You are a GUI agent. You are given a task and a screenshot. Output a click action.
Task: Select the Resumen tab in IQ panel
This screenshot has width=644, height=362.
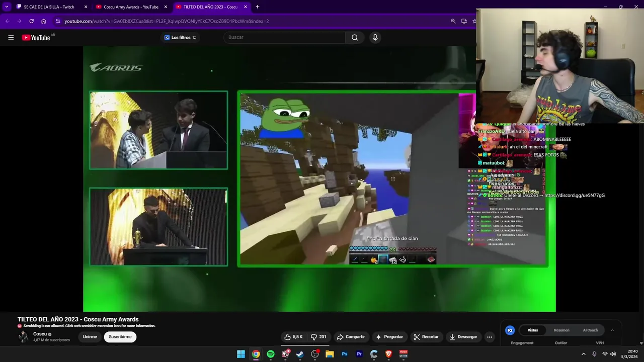561,330
